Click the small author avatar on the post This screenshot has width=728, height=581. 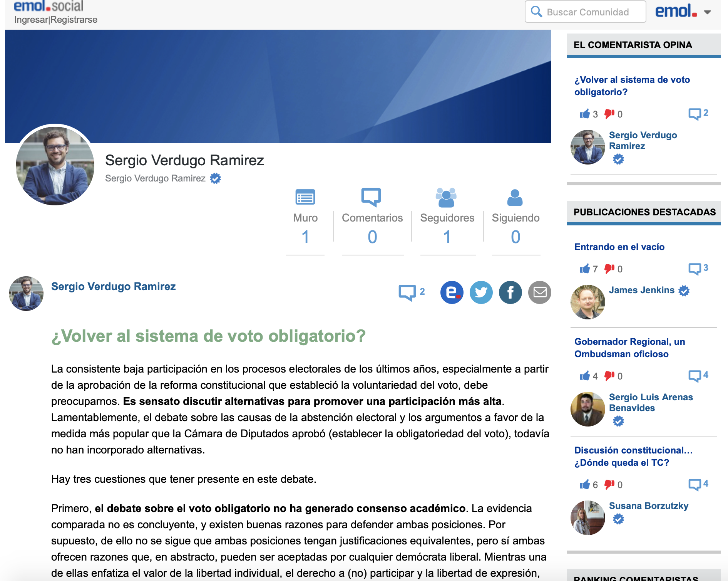26,294
